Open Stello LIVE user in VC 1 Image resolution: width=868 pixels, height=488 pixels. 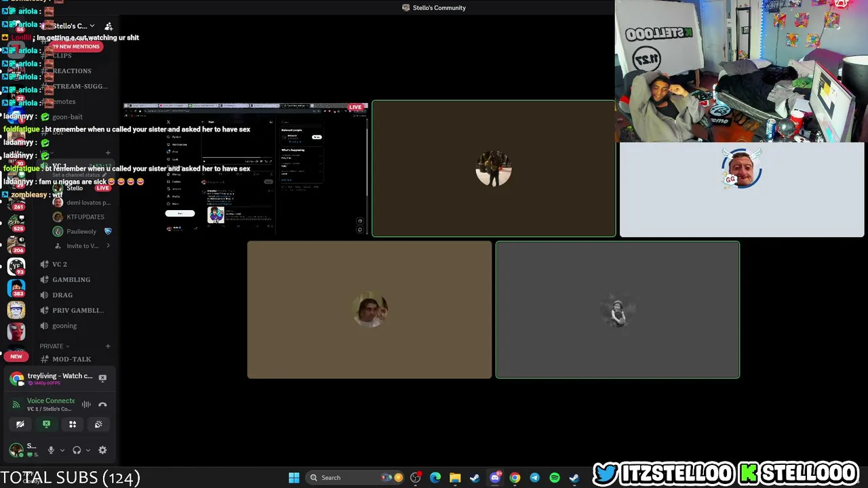click(81, 188)
